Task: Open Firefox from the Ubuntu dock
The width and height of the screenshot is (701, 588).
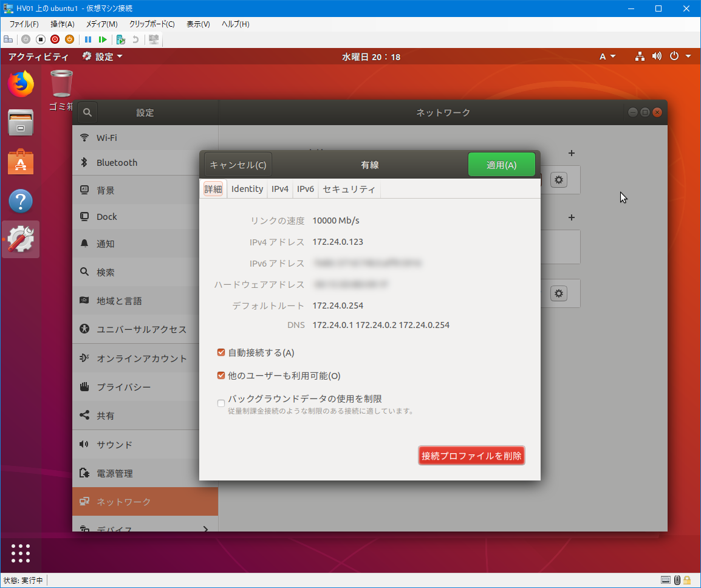Action: pos(21,84)
